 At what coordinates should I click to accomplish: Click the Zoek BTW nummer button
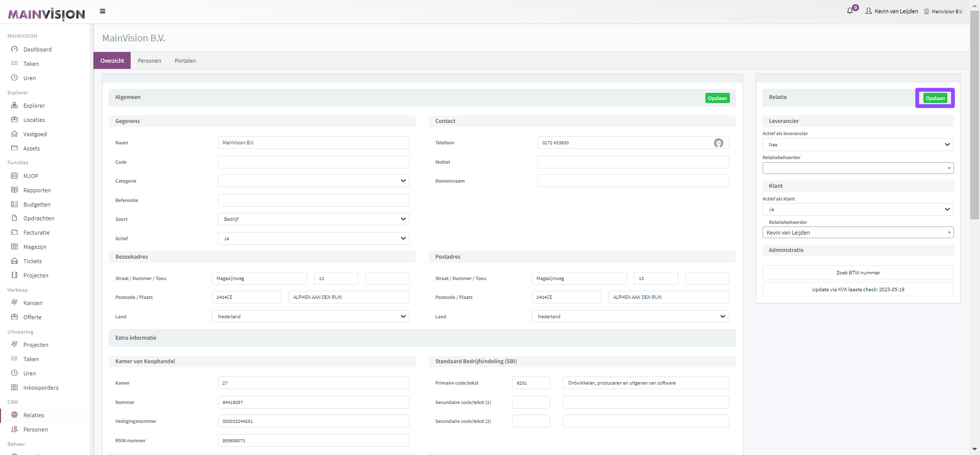[x=857, y=273]
